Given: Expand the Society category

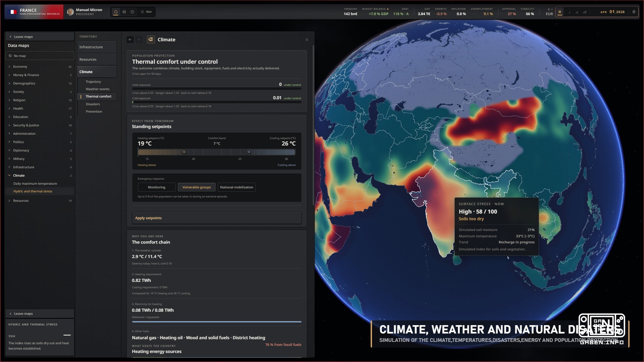Looking at the screenshot, I should [40, 92].
